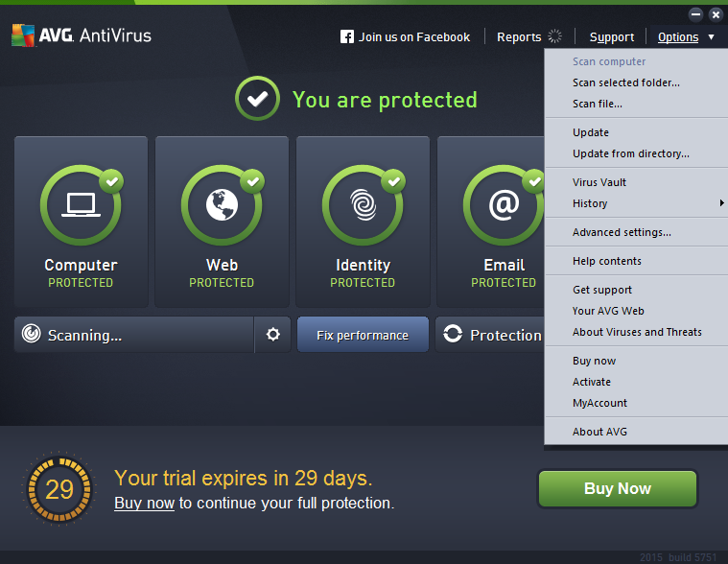Open the Computer protection tile

pyautogui.click(x=82, y=222)
